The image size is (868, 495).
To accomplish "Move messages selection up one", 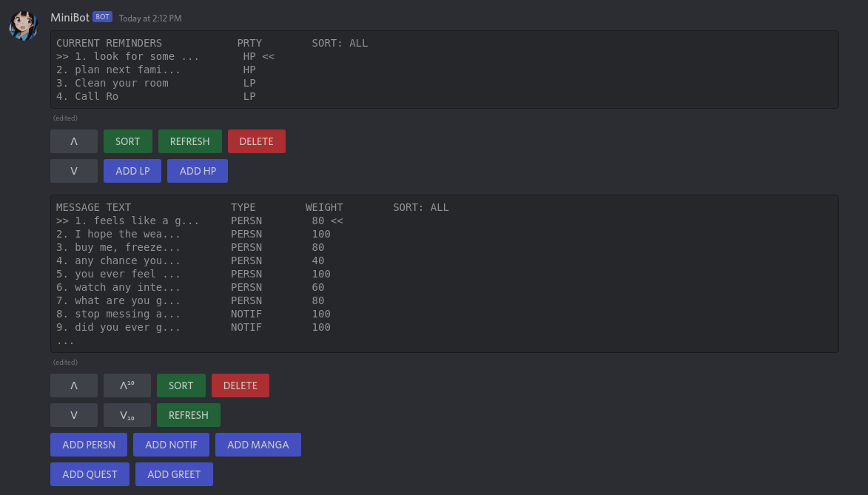I will 74,385.
